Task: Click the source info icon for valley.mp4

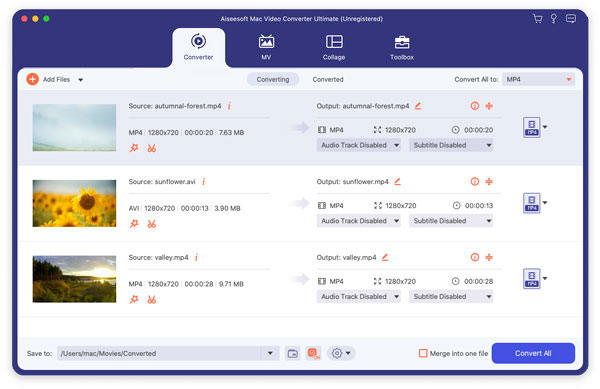Action: 196,257
